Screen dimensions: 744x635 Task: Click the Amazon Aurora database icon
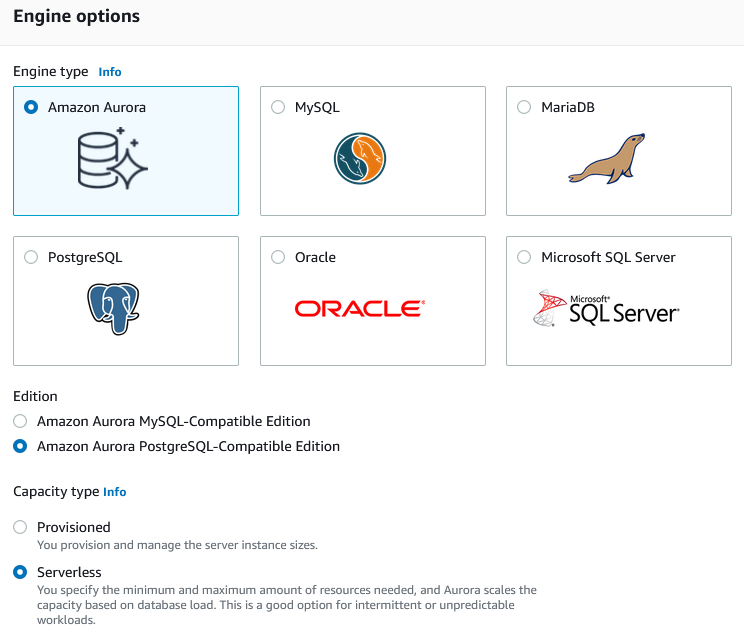coord(113,158)
